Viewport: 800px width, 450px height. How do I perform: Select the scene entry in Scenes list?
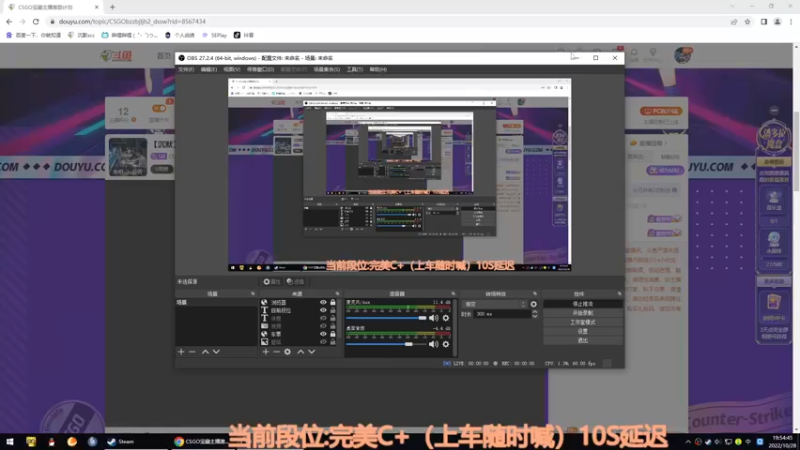(216, 302)
